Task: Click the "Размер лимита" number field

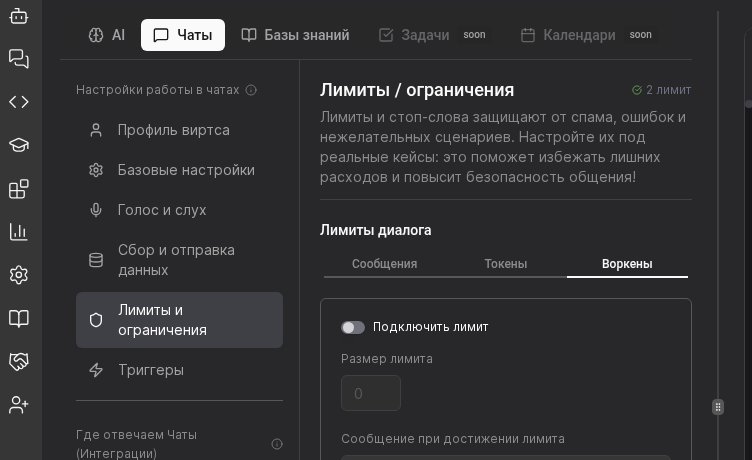Action: click(x=371, y=393)
